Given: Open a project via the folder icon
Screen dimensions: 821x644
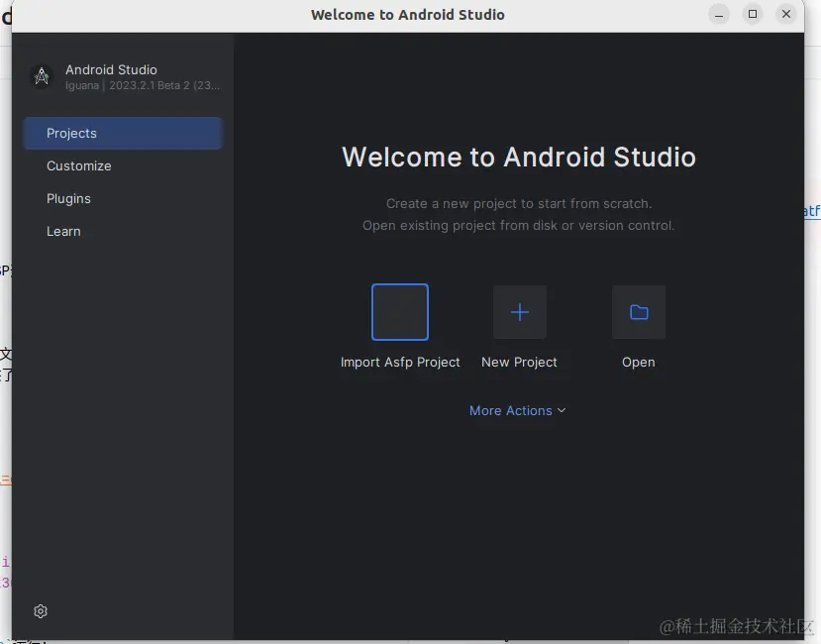Looking at the screenshot, I should 638,311.
